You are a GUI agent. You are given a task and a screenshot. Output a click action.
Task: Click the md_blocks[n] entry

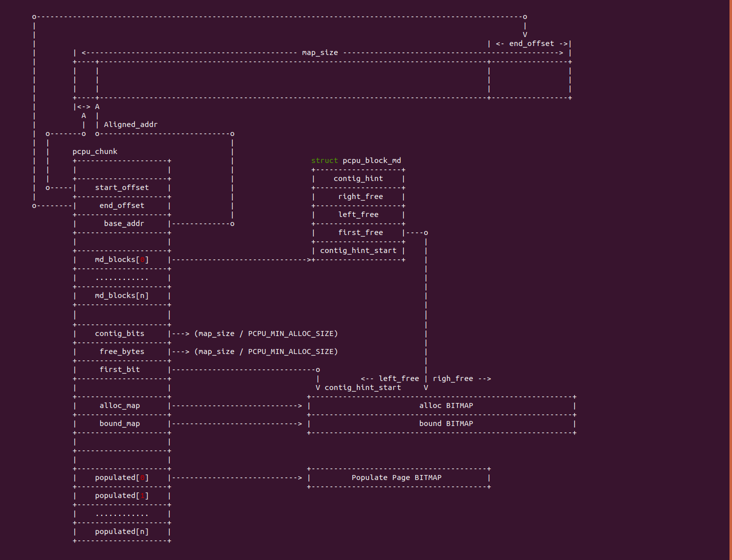[x=122, y=295]
